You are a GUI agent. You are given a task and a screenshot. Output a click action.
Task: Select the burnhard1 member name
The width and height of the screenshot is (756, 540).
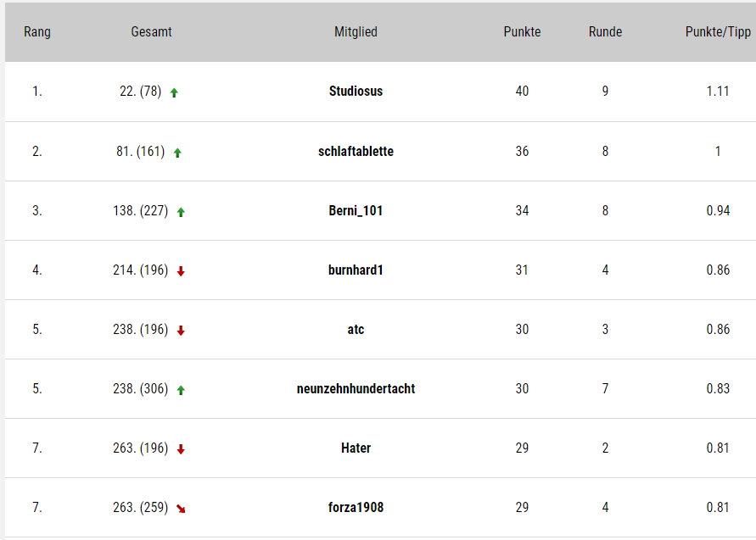pyautogui.click(x=356, y=270)
